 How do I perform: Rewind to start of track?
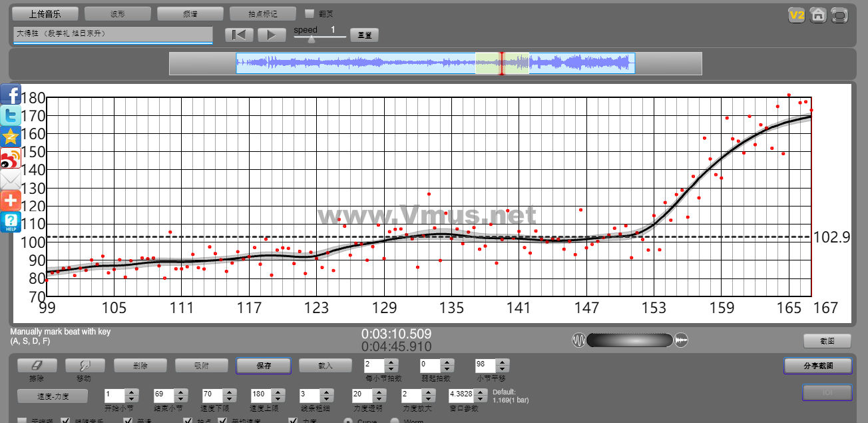point(239,35)
